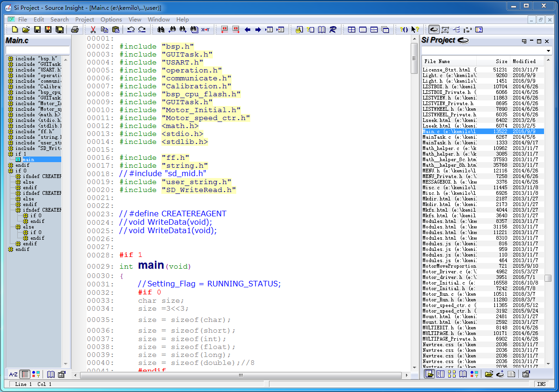The width and height of the screenshot is (559, 392).
Task: Toggle the INS indicator in status bar
Action: (x=541, y=384)
